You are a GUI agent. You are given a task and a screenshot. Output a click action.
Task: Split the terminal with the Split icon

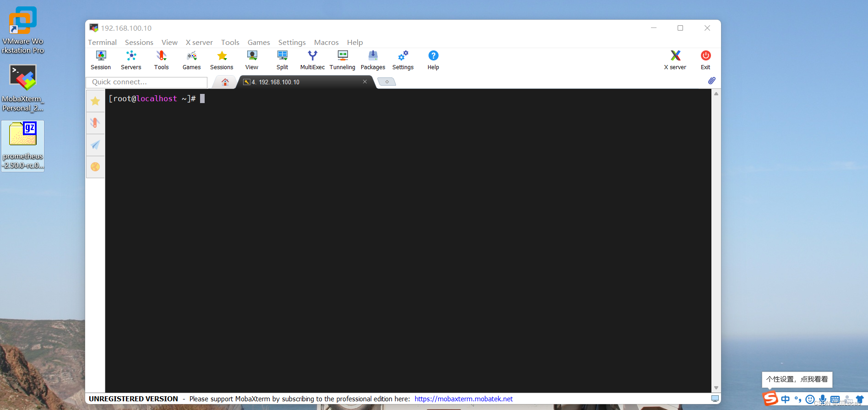coord(282,60)
